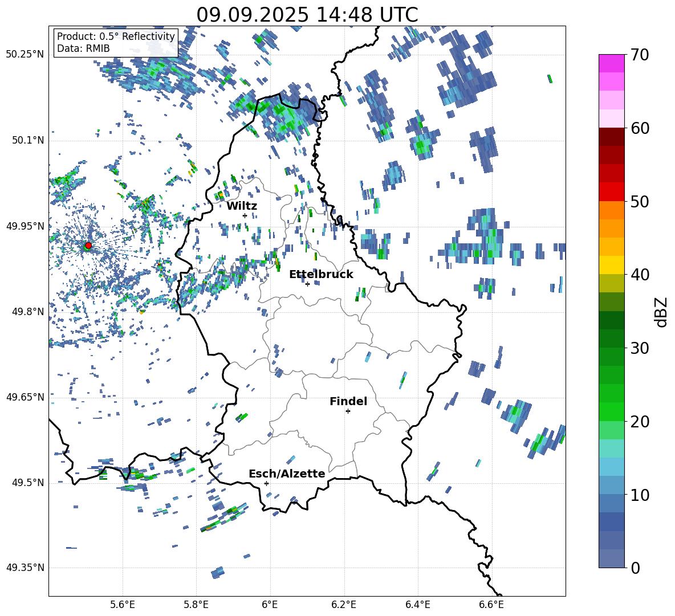Click the 6.2°E longitude label
This screenshot has width=675, height=616.
click(344, 605)
